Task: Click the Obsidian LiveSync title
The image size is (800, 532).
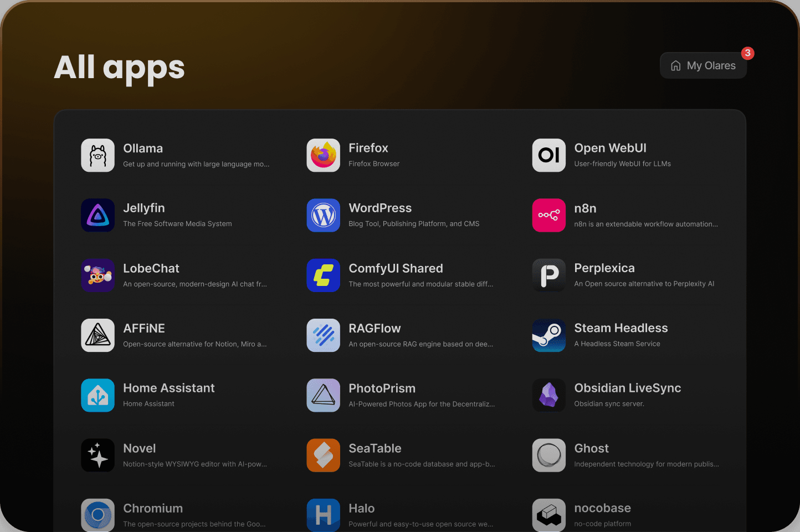Action: (x=628, y=388)
